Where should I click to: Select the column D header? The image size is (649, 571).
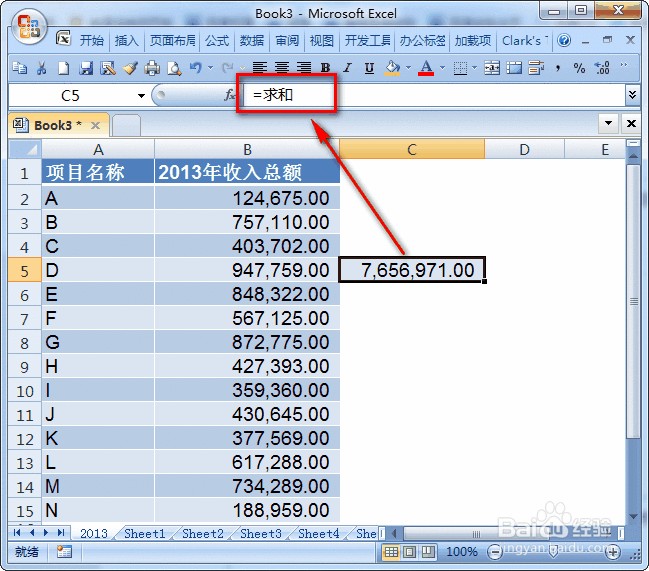pos(524,149)
